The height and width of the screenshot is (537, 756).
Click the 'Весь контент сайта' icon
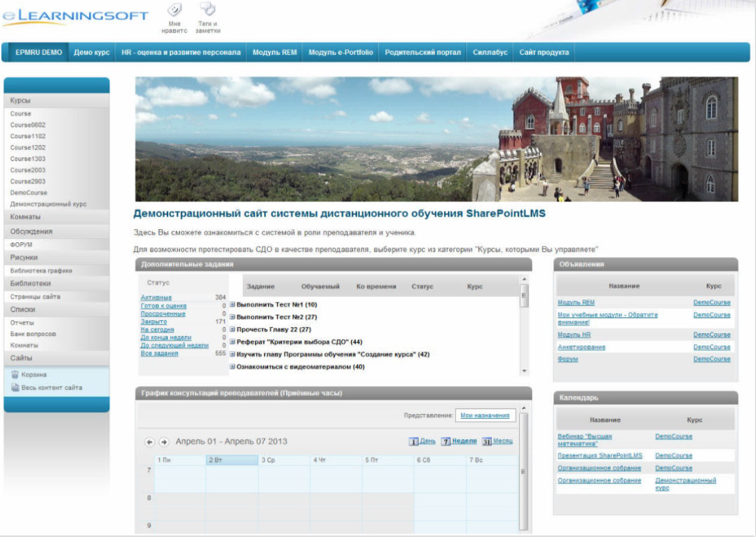(15, 388)
